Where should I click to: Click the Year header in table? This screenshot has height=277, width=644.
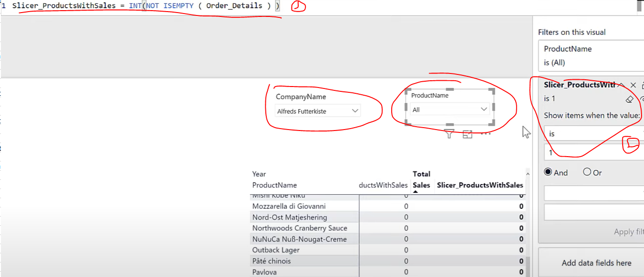tap(259, 174)
